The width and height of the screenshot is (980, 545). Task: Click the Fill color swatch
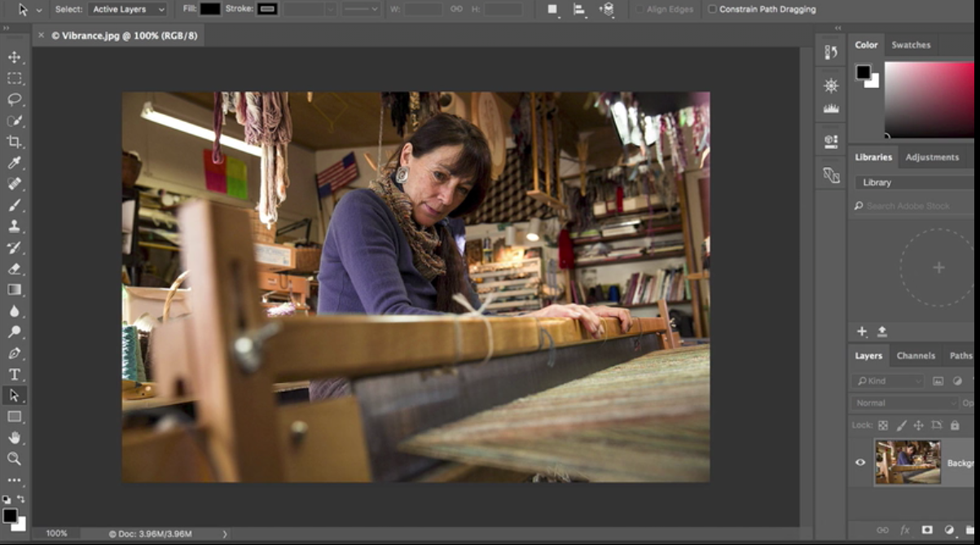tap(210, 9)
